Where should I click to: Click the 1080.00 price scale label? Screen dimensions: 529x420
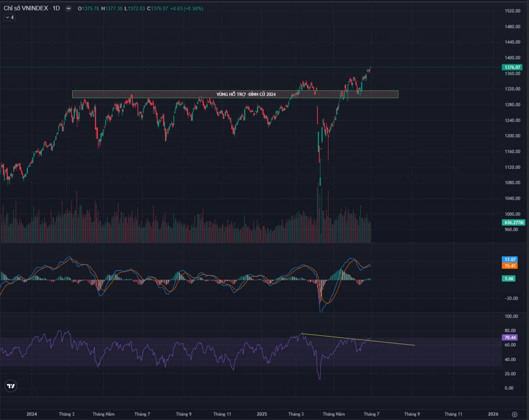point(513,182)
